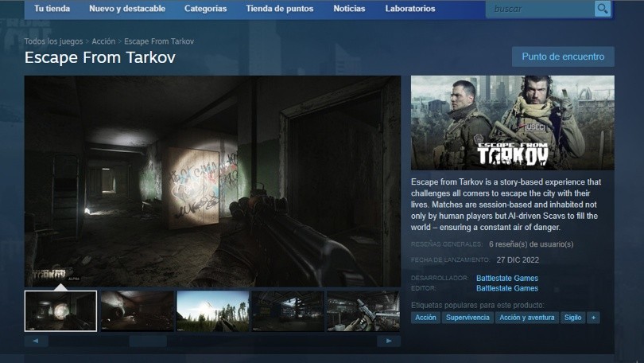Click into the buscar search field
The image size is (644, 363).
[540, 9]
